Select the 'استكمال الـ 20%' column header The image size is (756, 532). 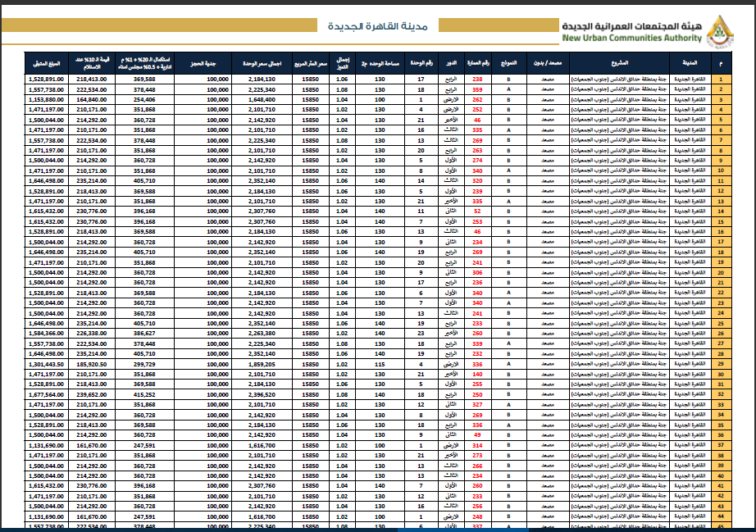[144, 63]
